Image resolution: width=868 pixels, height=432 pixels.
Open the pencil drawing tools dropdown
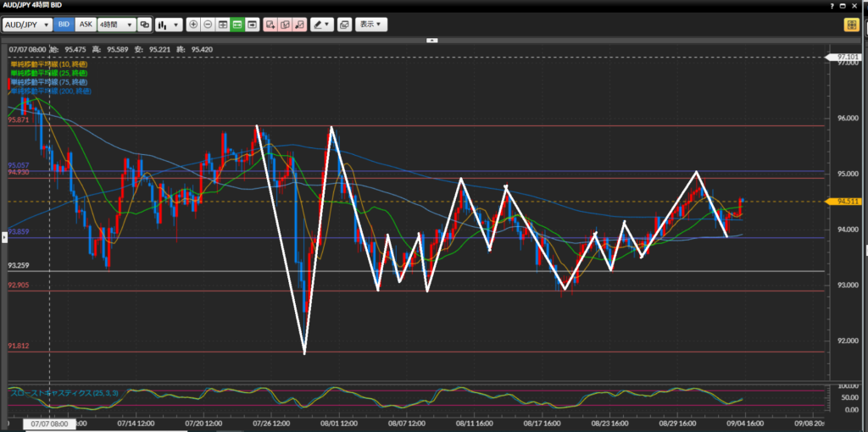[321, 25]
